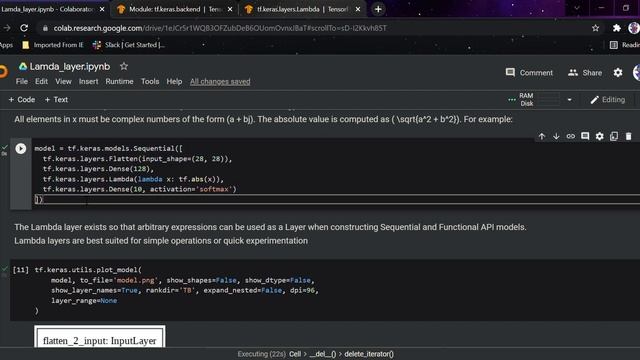The height and width of the screenshot is (360, 640).
Task: Reload the Colab page
Action: (x=24, y=28)
